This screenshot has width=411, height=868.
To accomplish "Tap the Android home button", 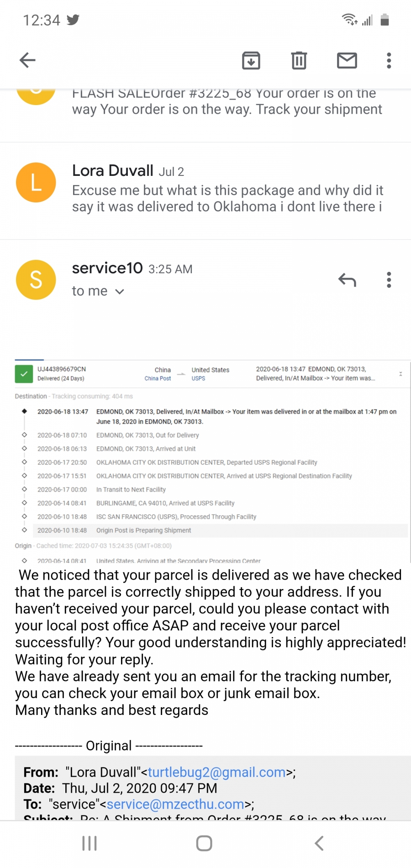I will click(x=204, y=843).
